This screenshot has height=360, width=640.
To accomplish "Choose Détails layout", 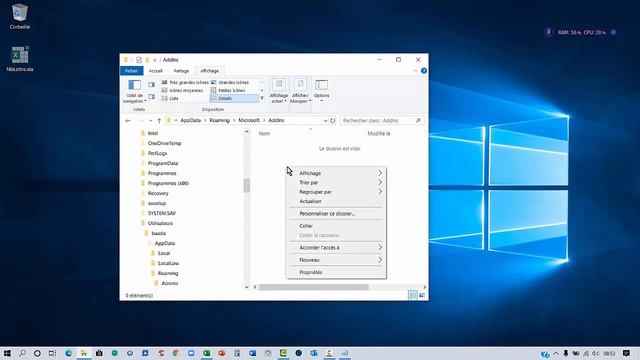I will 234,98.
